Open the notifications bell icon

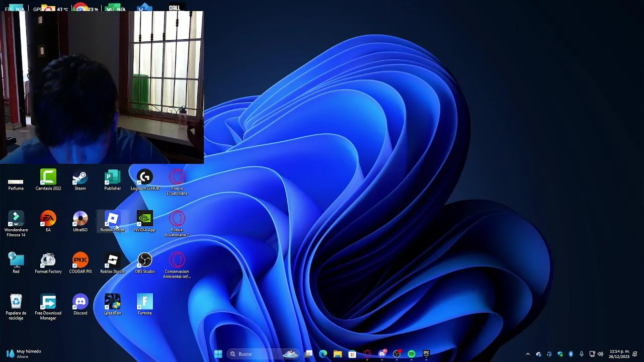(635, 354)
